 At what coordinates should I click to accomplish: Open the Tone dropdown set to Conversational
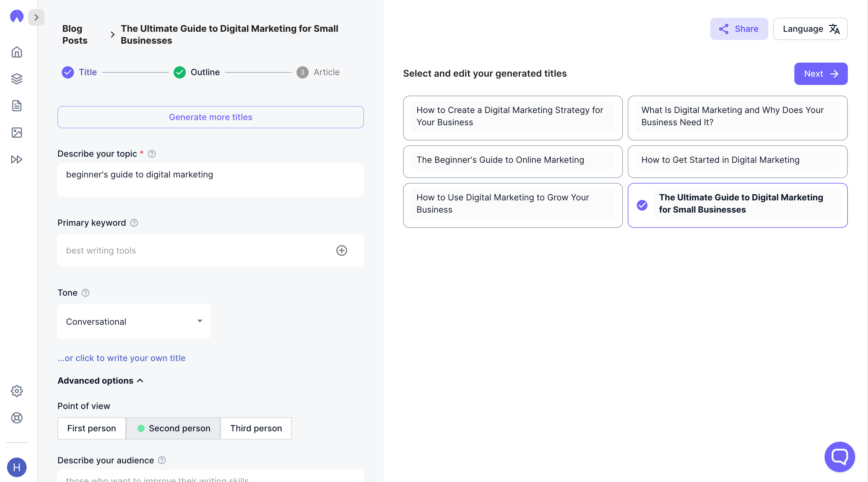pos(134,321)
